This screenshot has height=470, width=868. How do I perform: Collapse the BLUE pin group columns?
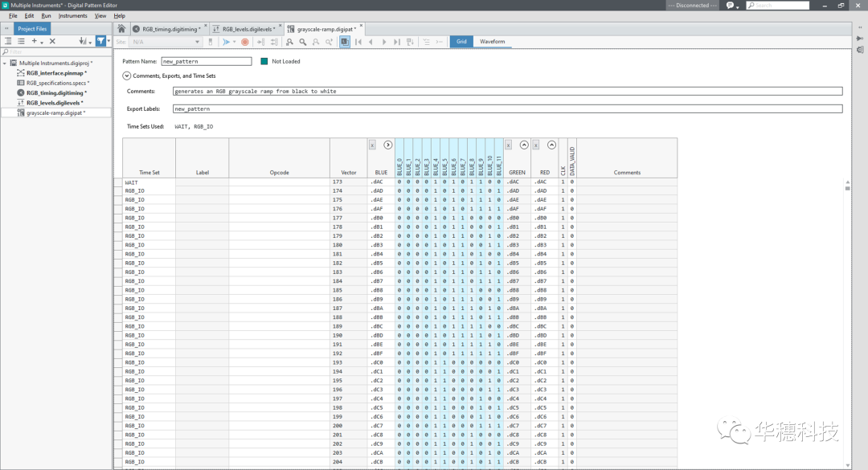tap(388, 145)
